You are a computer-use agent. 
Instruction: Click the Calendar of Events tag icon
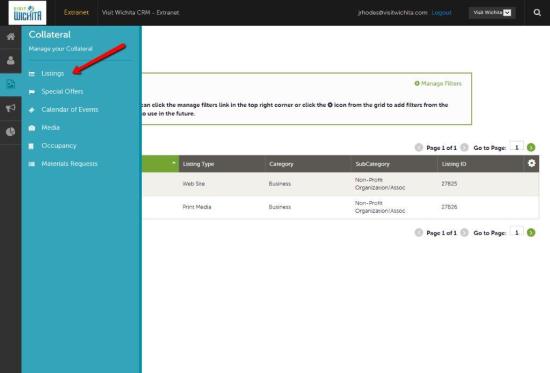pyautogui.click(x=32, y=110)
